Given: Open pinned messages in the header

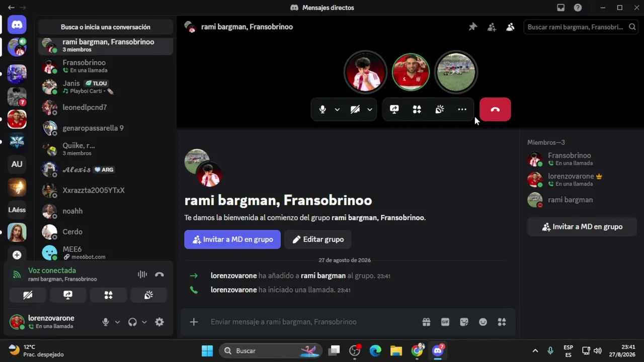Looking at the screenshot, I should 473,27.
